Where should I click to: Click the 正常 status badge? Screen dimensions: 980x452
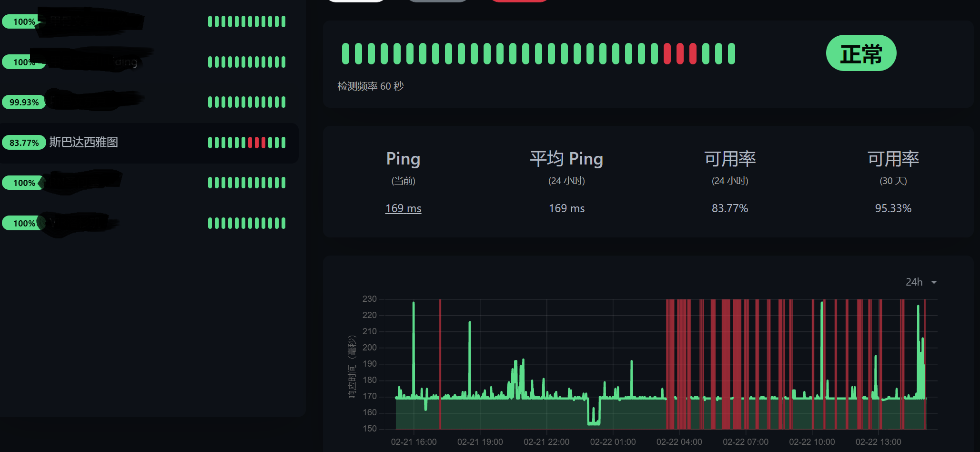pyautogui.click(x=861, y=53)
